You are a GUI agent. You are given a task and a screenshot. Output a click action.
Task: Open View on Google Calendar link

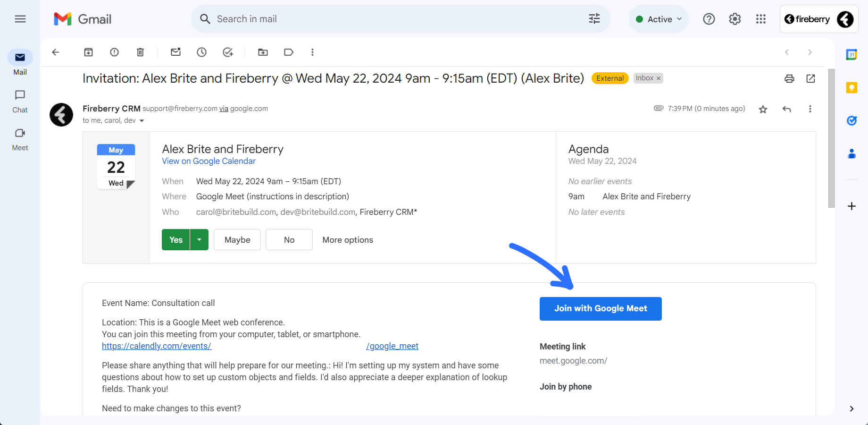tap(209, 161)
